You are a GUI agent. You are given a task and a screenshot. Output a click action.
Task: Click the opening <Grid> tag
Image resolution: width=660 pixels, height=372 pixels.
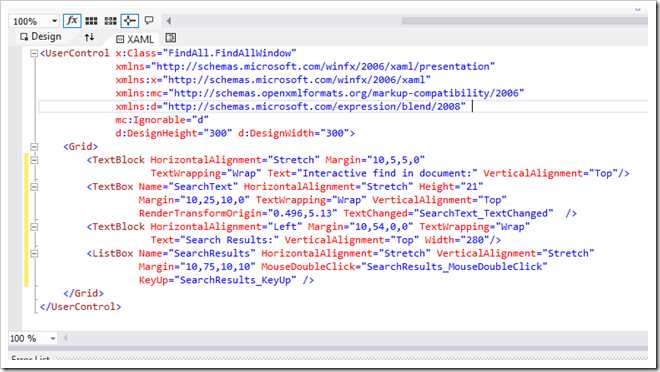point(80,146)
